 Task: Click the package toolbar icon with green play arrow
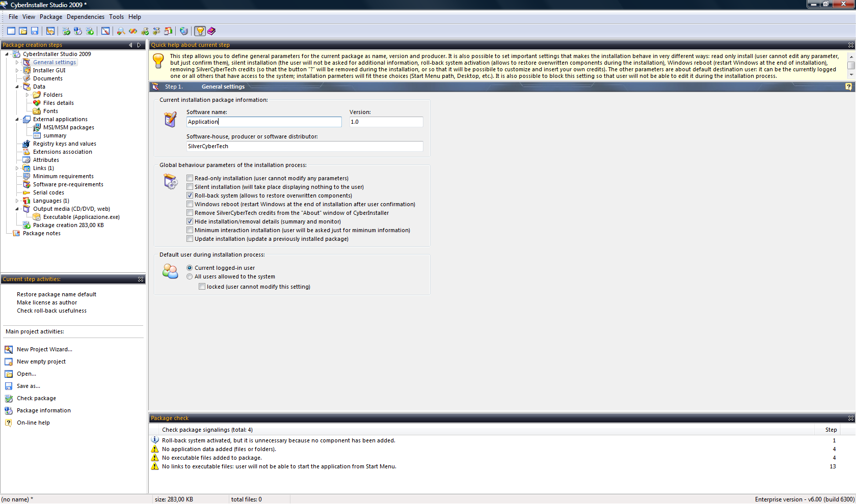[x=90, y=31]
